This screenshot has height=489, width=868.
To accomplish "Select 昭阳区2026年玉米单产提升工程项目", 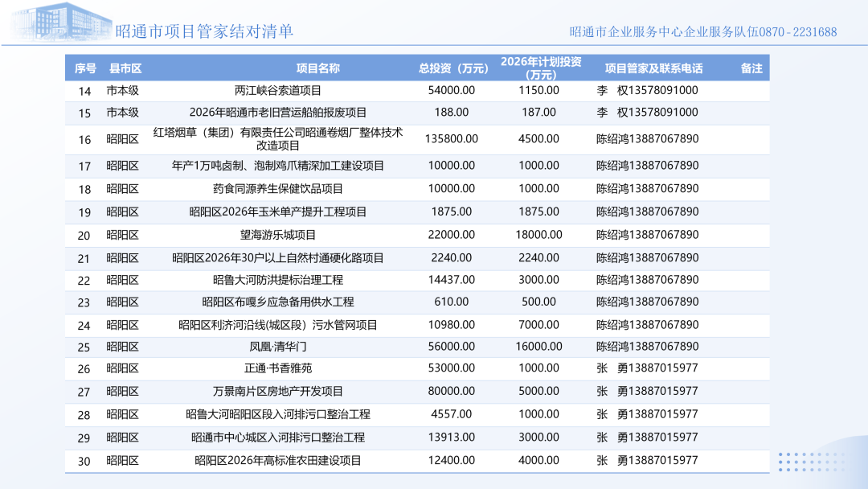I will [x=278, y=212].
